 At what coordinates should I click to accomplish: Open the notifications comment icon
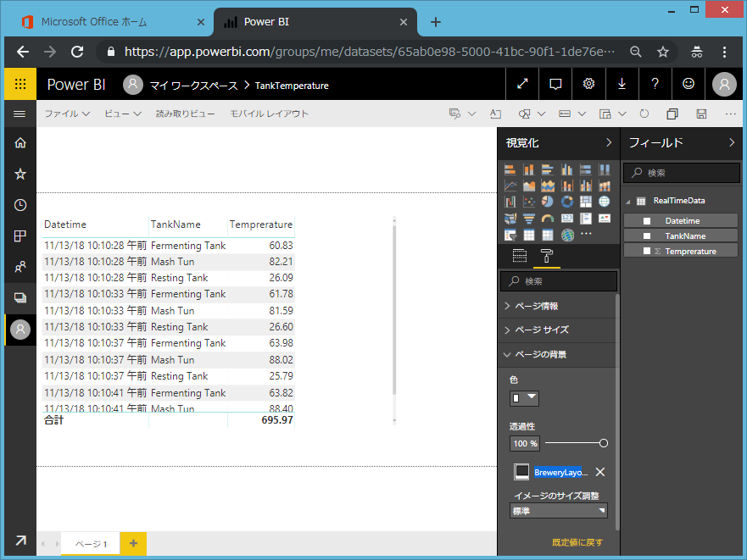(555, 84)
